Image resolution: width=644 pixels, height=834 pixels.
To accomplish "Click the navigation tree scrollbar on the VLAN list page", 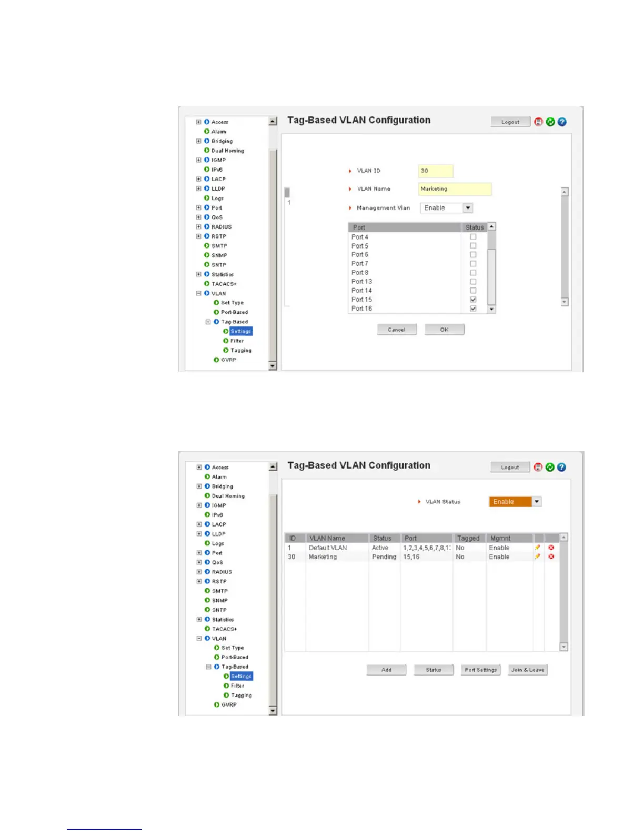I will [x=273, y=588].
